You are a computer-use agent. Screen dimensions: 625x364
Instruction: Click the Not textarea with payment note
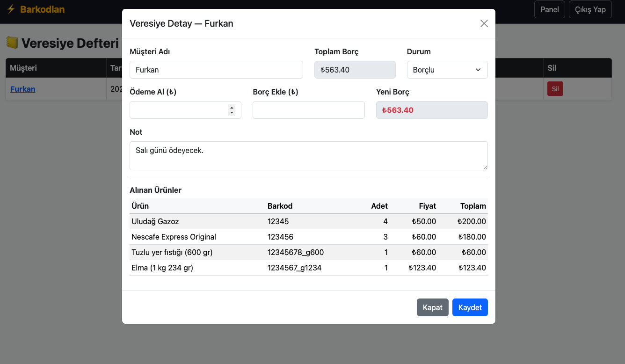308,156
